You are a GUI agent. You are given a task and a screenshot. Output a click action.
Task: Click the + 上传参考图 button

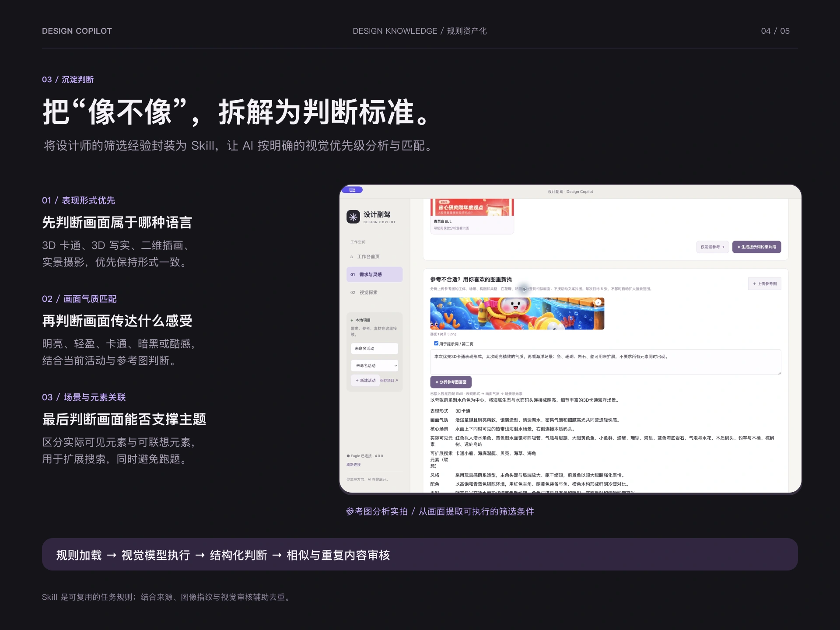point(764,284)
